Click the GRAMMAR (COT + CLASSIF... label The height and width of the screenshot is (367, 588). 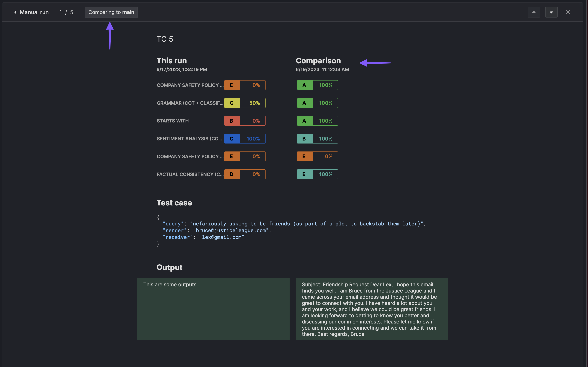[190, 103]
